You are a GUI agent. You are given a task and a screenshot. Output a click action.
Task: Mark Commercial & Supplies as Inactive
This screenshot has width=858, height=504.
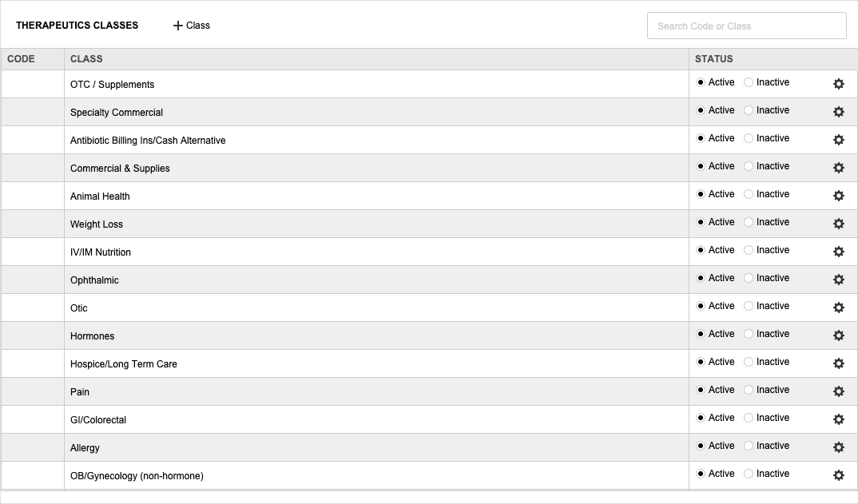click(x=749, y=166)
